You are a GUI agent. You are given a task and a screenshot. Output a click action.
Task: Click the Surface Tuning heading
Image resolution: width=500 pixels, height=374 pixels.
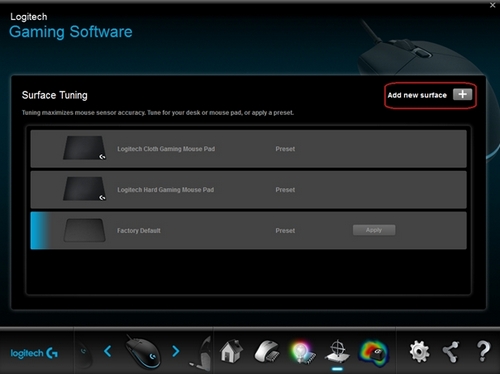[x=55, y=95]
